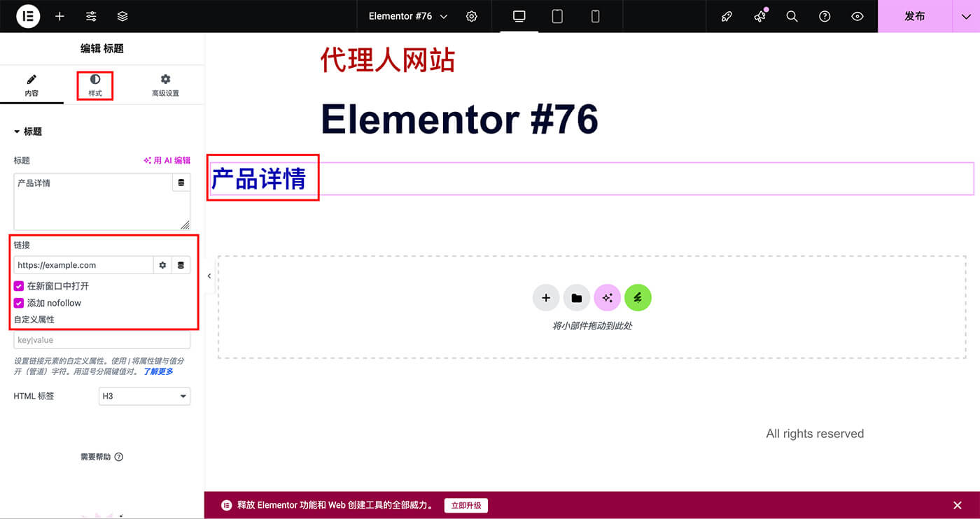The height and width of the screenshot is (519, 980).
Task: Open page settings gear icon
Action: pyautogui.click(x=472, y=16)
